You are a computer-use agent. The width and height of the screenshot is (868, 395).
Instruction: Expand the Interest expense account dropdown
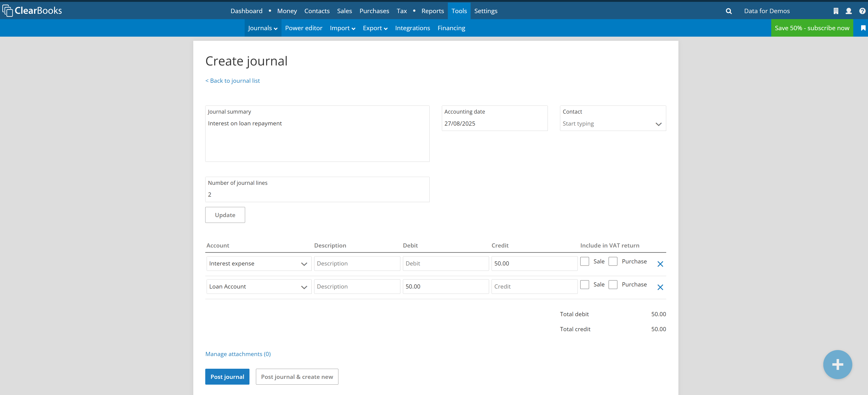259,264
